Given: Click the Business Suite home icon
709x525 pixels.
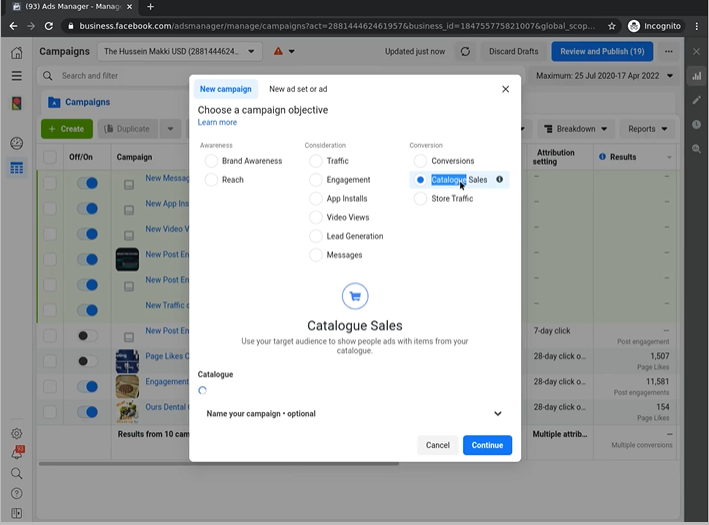Looking at the screenshot, I should tap(17, 52).
